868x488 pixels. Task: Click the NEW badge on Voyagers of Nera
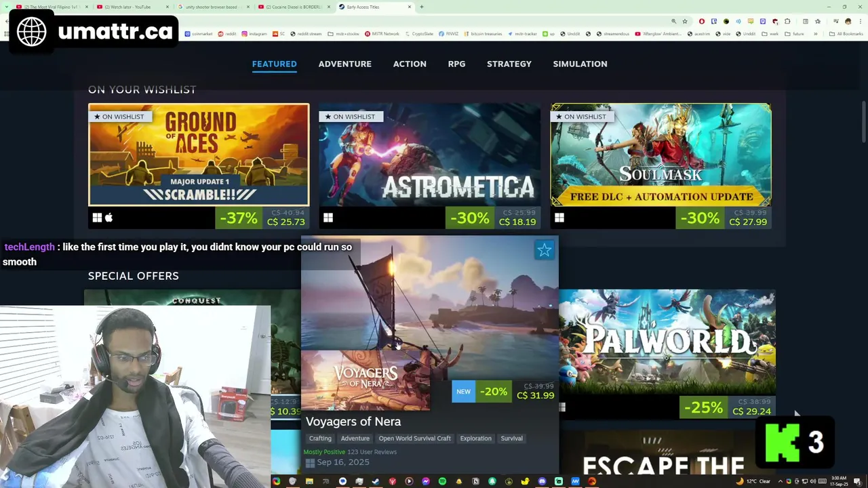coord(463,392)
